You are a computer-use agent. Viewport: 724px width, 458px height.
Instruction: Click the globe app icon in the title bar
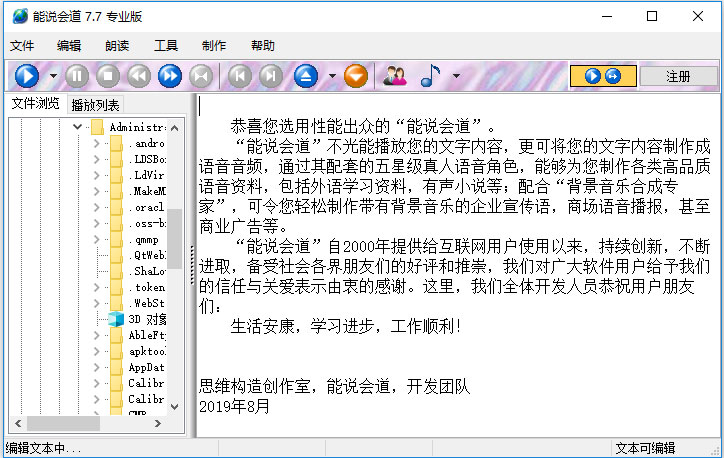pyautogui.click(x=20, y=16)
